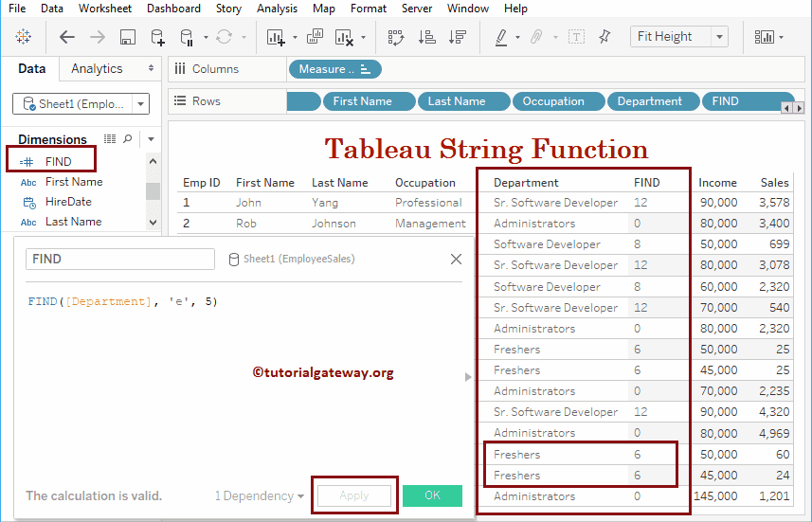Open the Sheet1 data source dropdown
This screenshot has height=522, width=812.
click(x=140, y=104)
